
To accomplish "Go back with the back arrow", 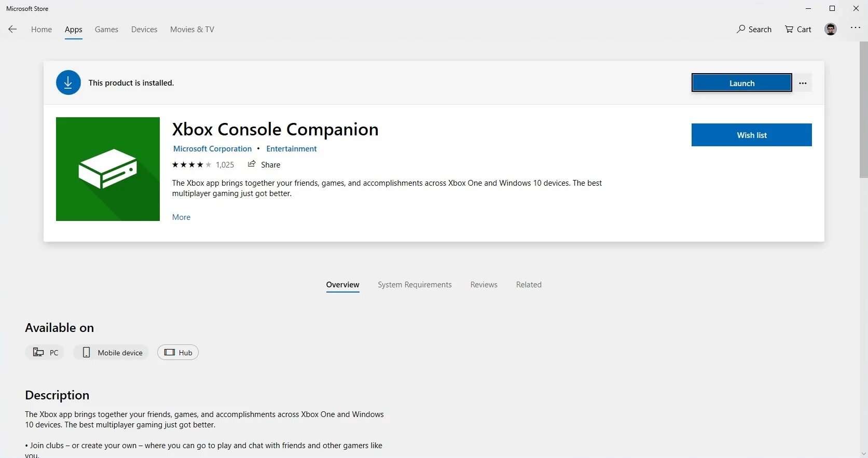I will click(x=12, y=29).
